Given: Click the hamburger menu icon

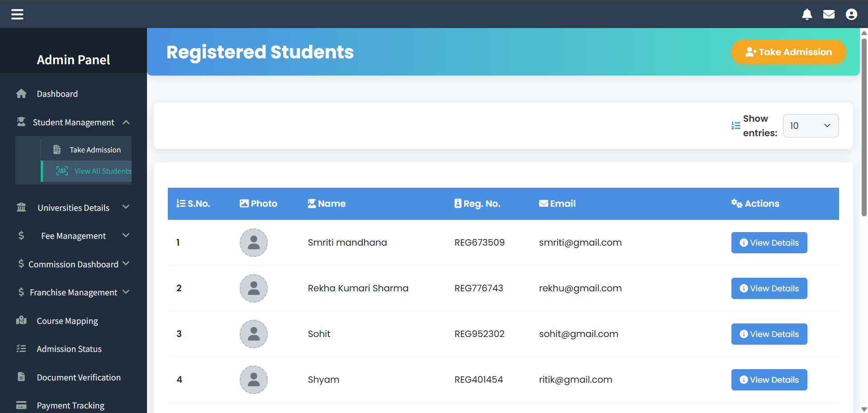Looking at the screenshot, I should [x=17, y=14].
